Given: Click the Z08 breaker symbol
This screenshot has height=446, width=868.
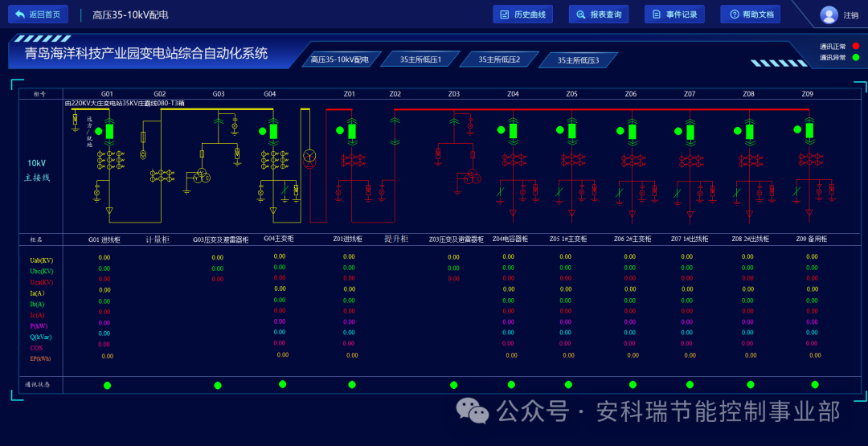Looking at the screenshot, I should pyautogui.click(x=750, y=132).
